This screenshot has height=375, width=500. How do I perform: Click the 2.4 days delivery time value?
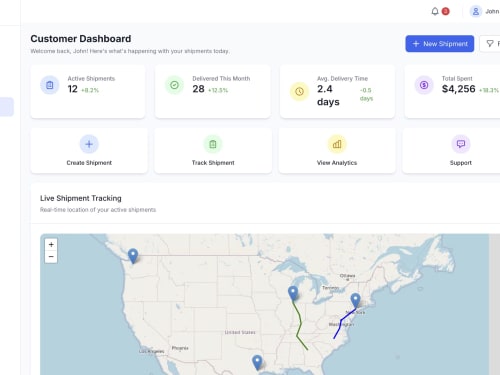[x=328, y=95]
